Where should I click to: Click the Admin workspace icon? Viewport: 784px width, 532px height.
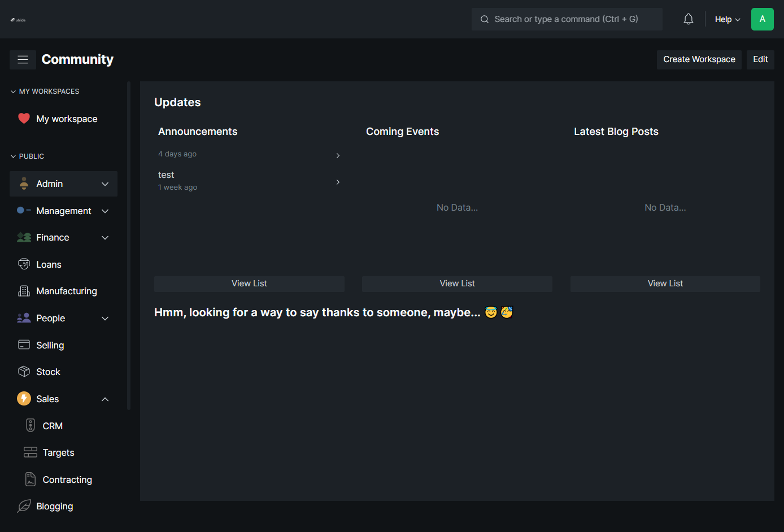coord(24,184)
